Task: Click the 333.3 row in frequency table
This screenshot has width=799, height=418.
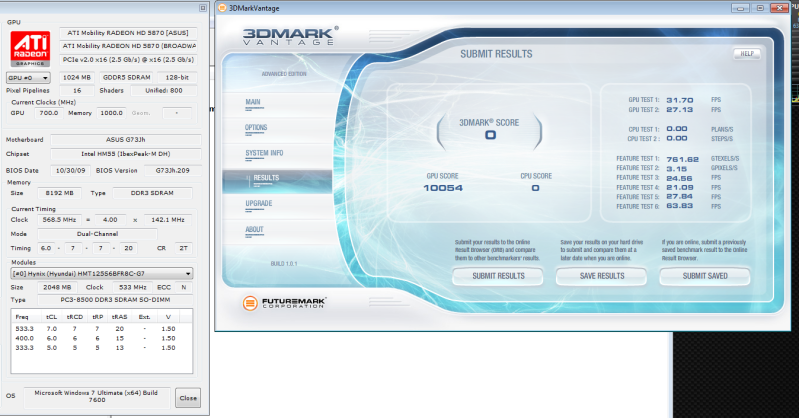Action: pos(101,348)
